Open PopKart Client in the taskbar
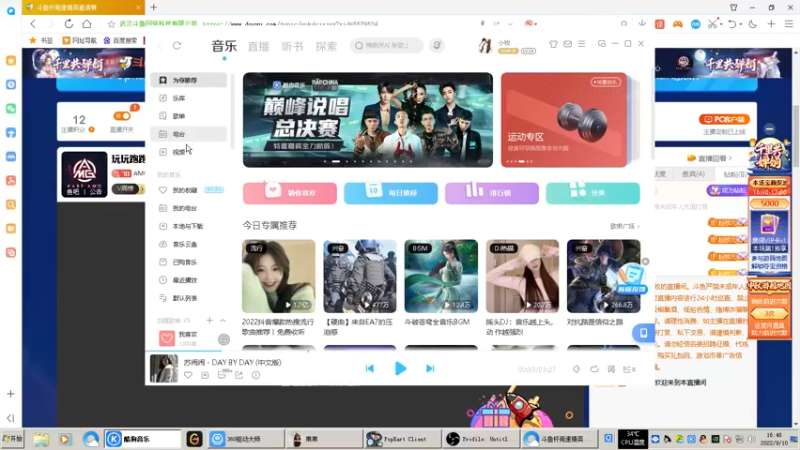The image size is (800, 450). [402, 439]
